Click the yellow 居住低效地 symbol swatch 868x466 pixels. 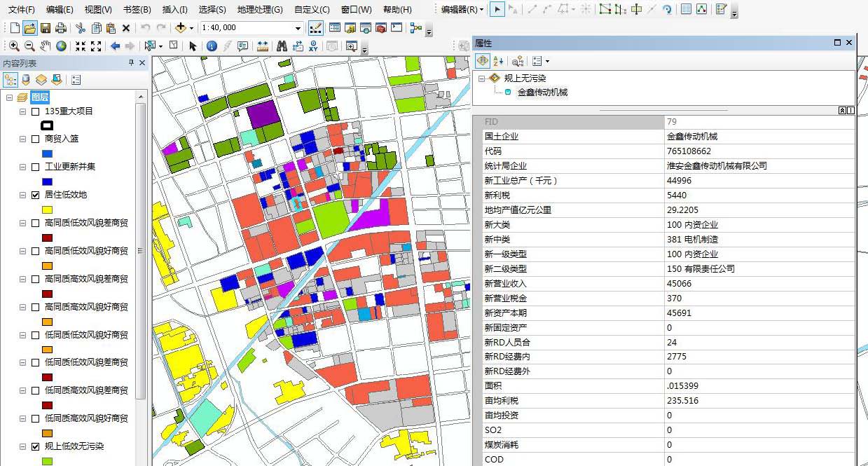[x=47, y=210]
